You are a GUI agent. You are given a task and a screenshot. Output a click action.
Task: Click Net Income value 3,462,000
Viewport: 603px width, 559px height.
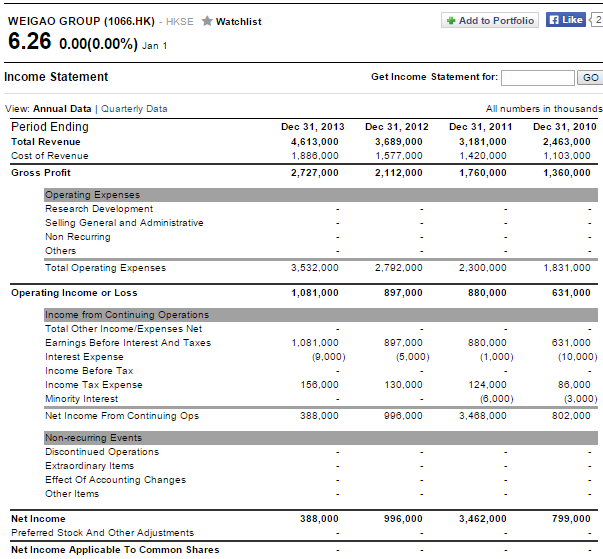[x=483, y=519]
